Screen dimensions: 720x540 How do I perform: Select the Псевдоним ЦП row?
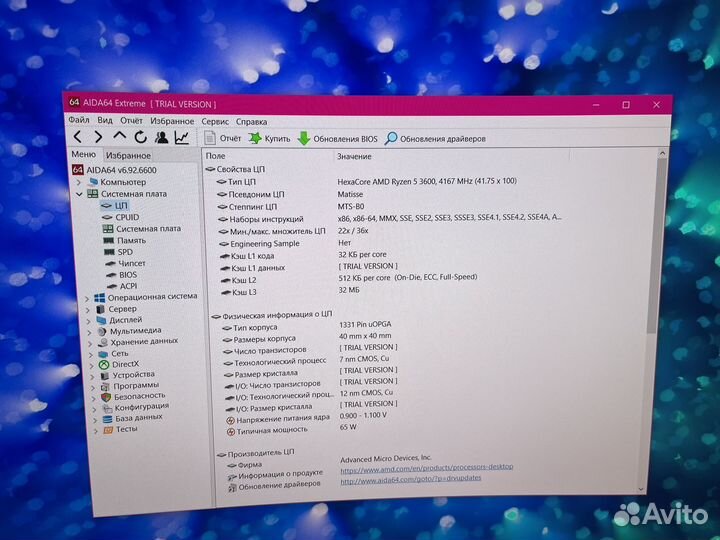290,194
